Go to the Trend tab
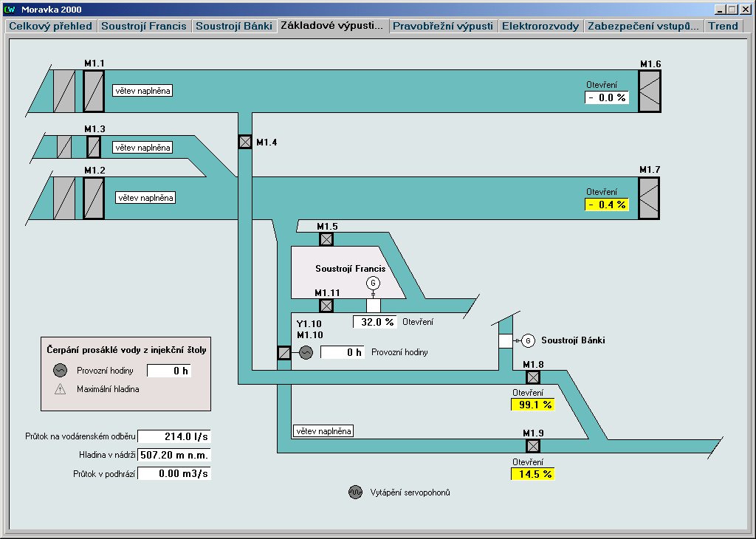Viewport: 756px width, 539px height. tap(724, 26)
